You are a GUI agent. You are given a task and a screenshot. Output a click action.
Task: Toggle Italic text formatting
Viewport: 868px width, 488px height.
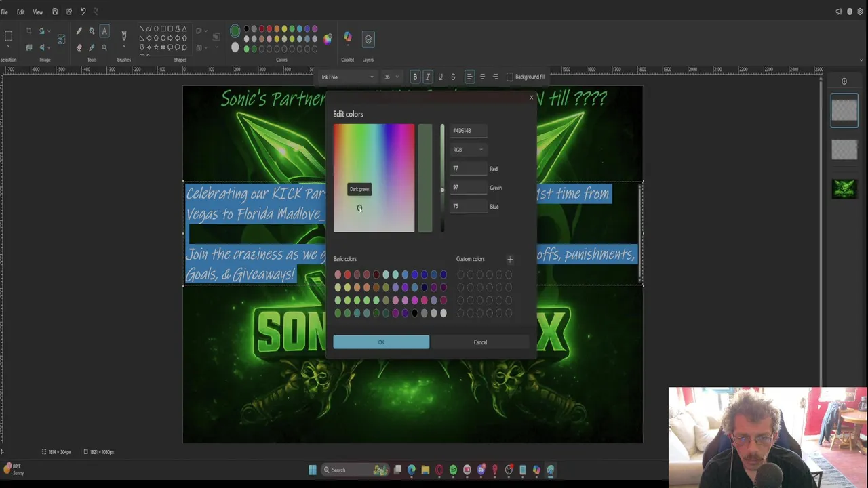[428, 77]
